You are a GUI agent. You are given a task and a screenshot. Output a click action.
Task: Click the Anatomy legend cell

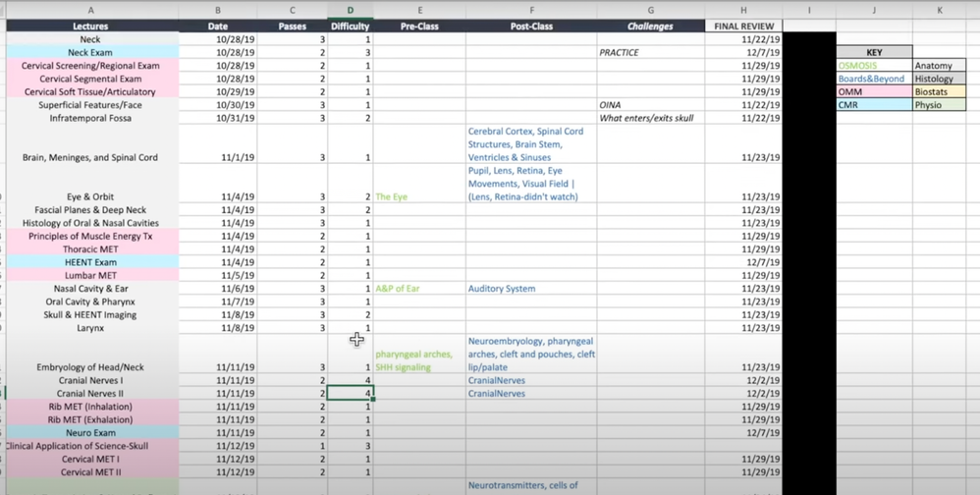(940, 66)
